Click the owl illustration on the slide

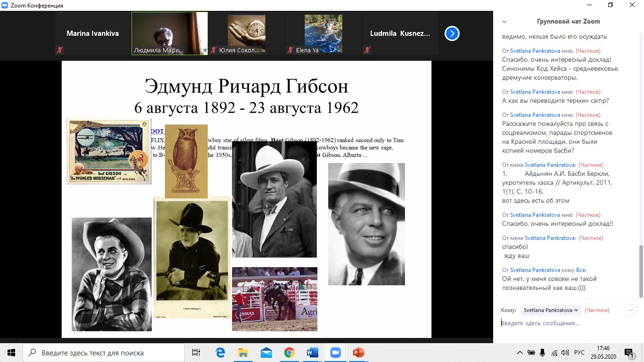pyautogui.click(x=186, y=161)
